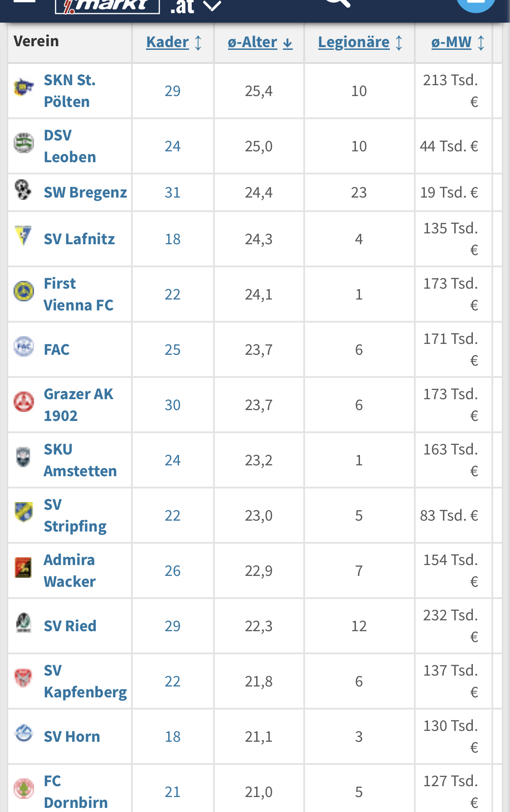
Task: Open SKU Amstetten squad size 24
Action: pos(173,460)
